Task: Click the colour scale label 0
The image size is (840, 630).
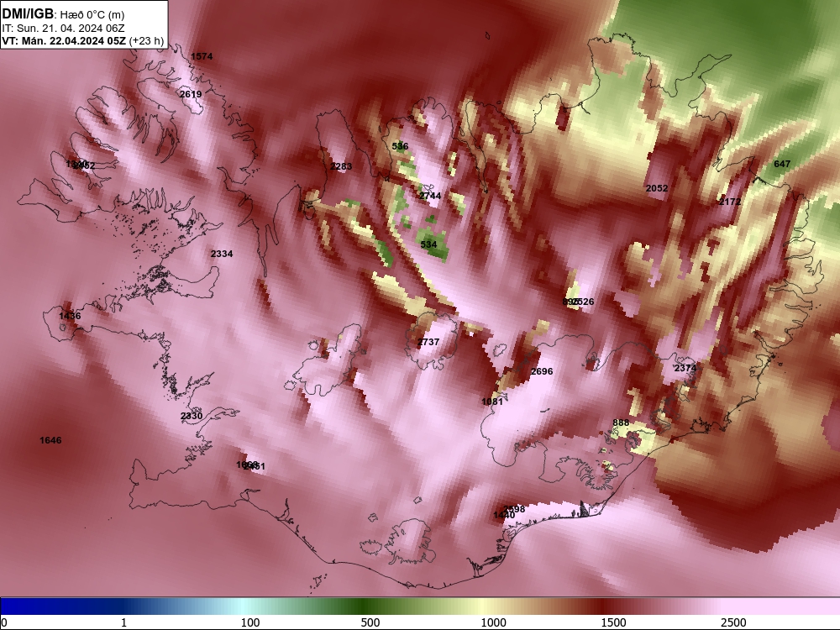Action: (x=3, y=622)
